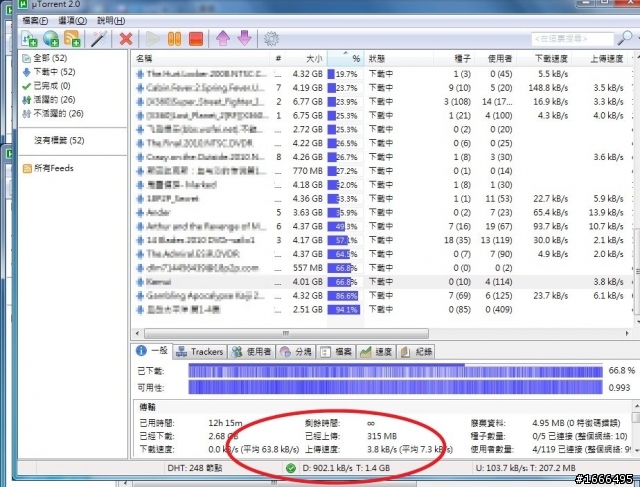Open the 選項(O) menu

point(72,20)
